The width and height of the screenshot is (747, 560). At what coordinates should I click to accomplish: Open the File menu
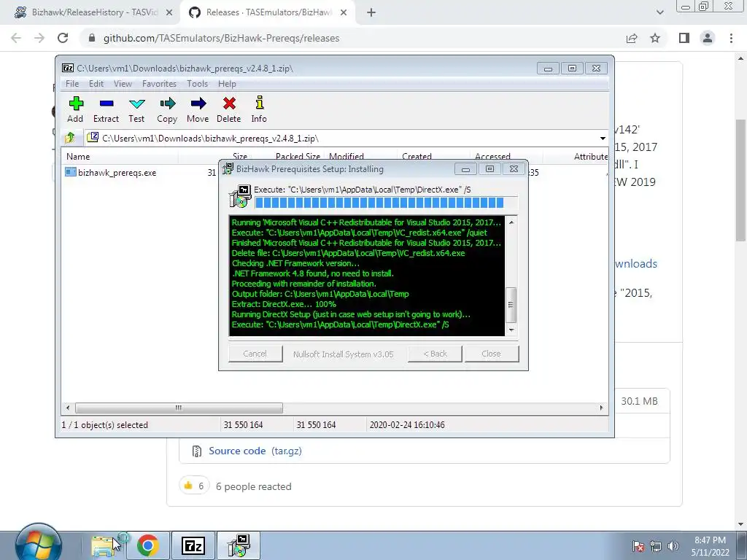pyautogui.click(x=72, y=84)
